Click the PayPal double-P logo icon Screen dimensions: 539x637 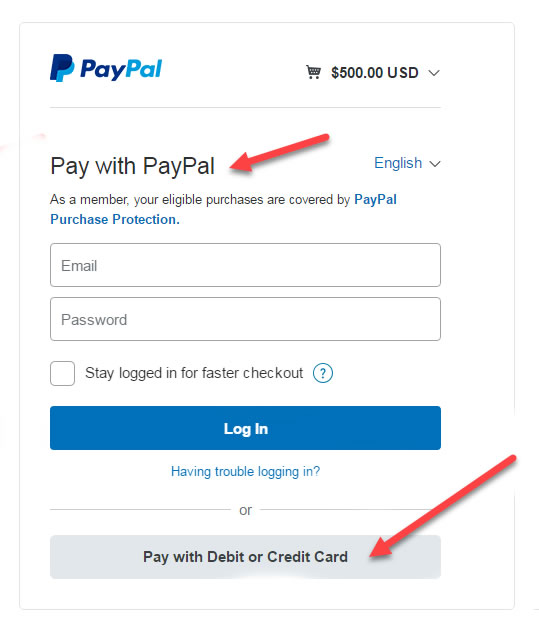point(62,68)
